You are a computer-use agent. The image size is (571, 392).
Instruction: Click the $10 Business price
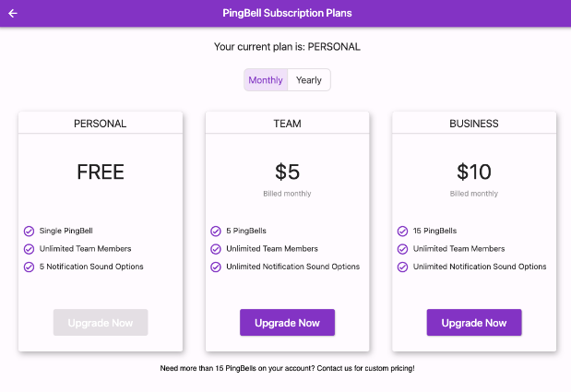point(474,172)
